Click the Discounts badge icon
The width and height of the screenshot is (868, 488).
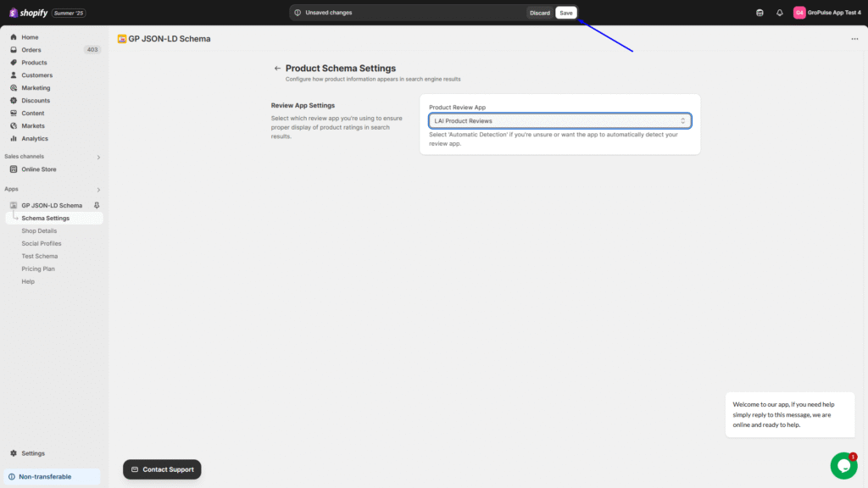[14, 101]
